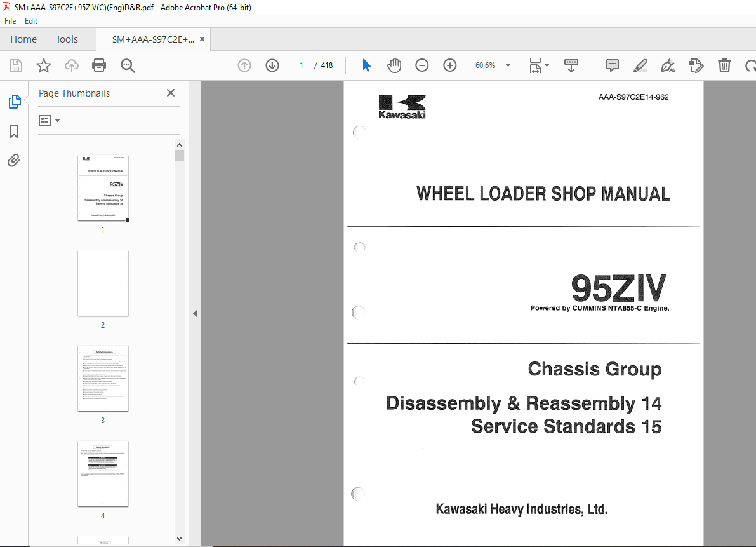
Task: Collapse the navigation pane arrow
Action: coord(195,314)
